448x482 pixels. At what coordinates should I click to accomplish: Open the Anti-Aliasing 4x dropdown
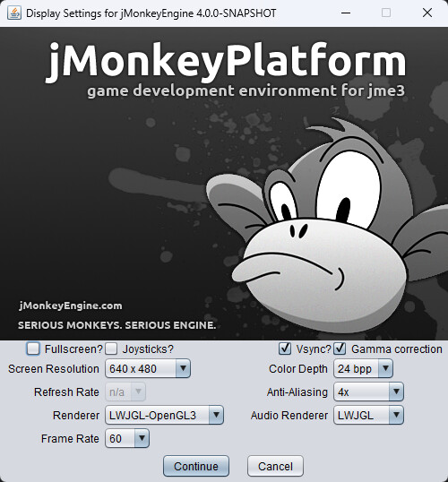(x=368, y=392)
